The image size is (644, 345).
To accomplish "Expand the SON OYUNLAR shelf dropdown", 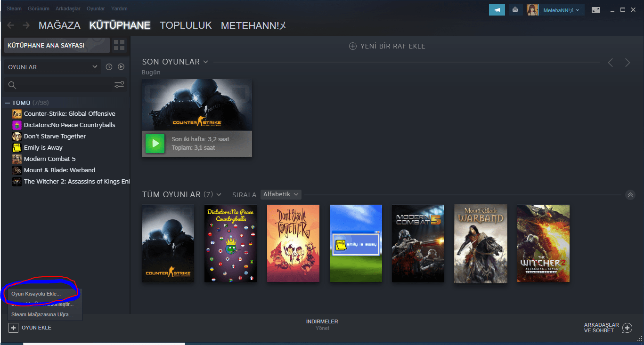I will (x=205, y=62).
